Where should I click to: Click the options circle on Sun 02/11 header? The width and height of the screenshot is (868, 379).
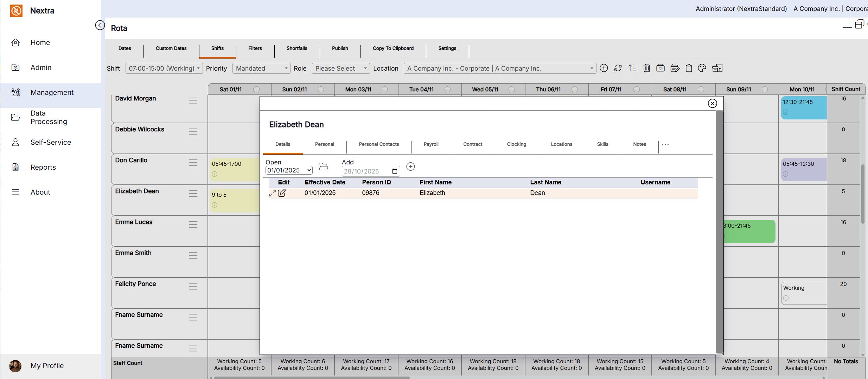(321, 90)
